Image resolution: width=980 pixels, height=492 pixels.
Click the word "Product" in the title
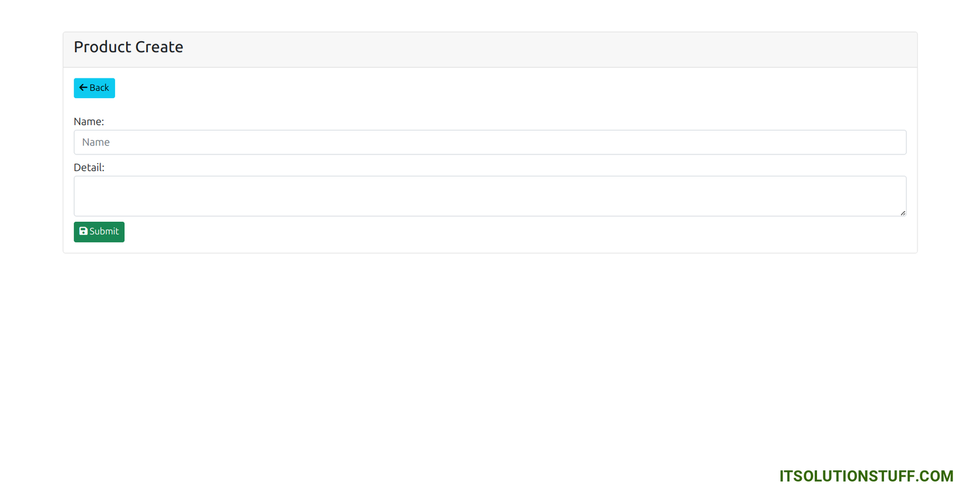point(102,47)
